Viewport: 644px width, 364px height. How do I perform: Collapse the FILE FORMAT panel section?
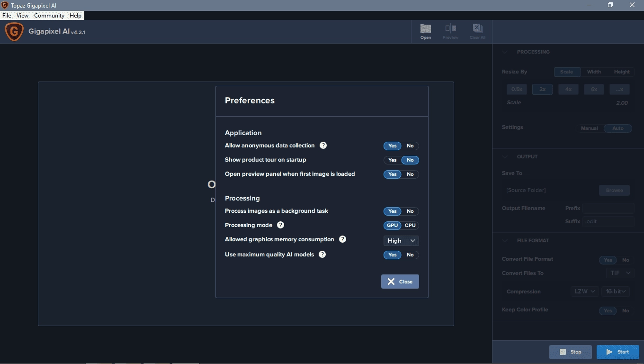tap(505, 241)
